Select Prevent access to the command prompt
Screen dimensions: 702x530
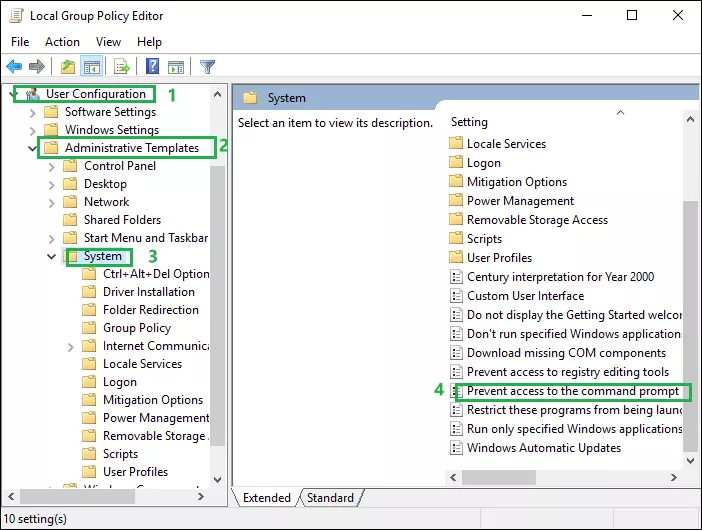(573, 391)
